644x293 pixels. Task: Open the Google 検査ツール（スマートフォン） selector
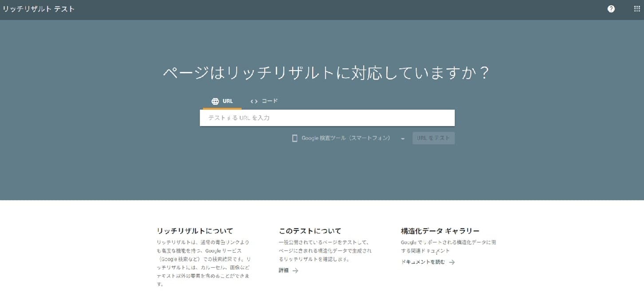tap(346, 138)
